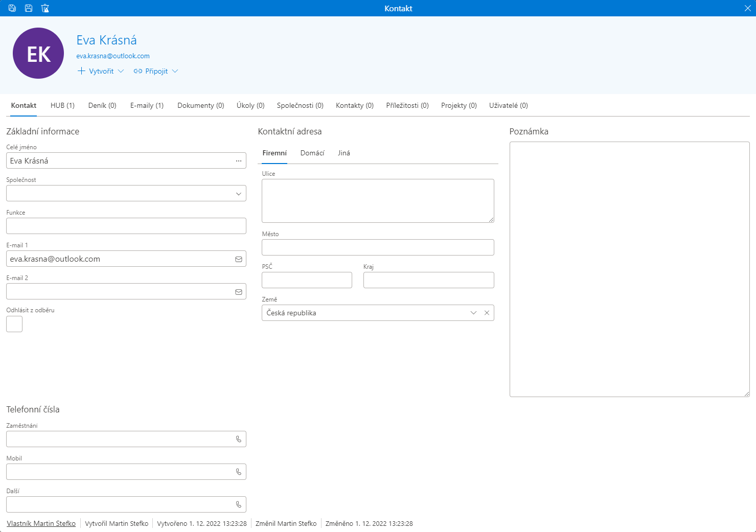Click the Kontaktní adresa heading
This screenshot has height=532, width=756.
coord(290,131)
